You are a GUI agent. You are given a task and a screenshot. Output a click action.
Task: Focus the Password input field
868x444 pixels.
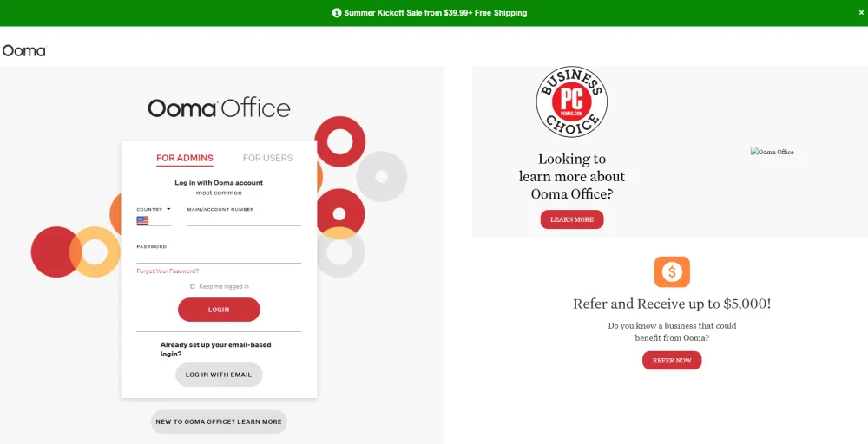[x=219, y=257]
